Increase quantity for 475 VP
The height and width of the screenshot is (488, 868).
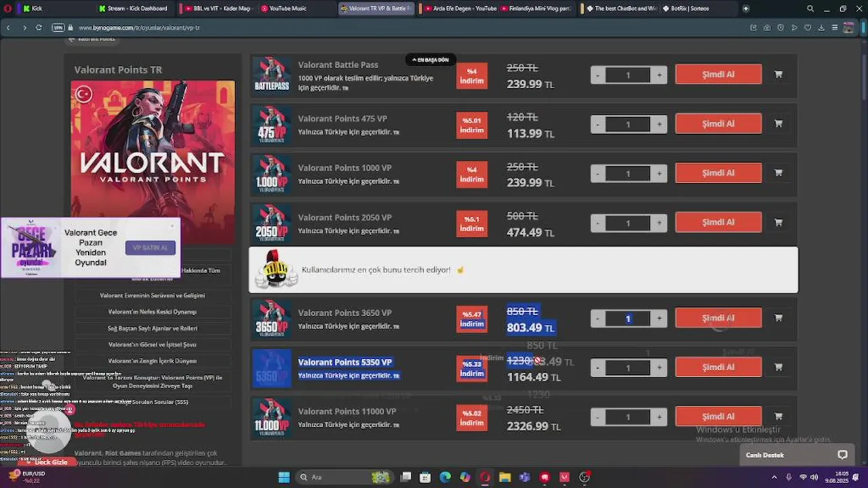click(659, 124)
